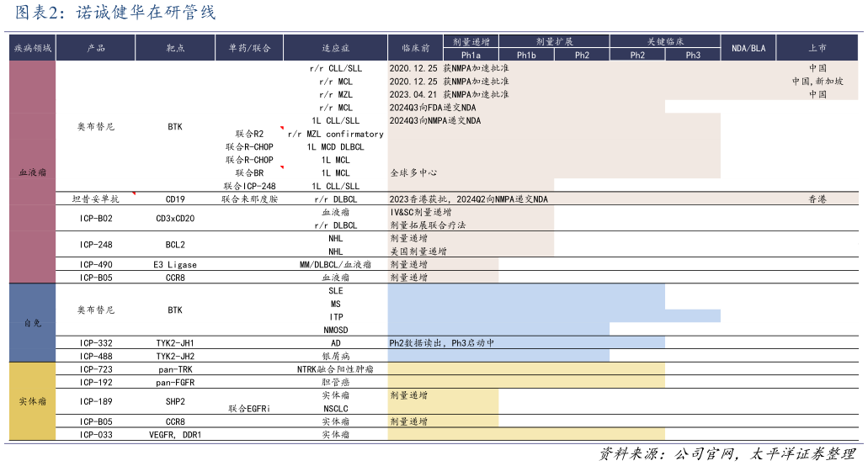Click the 剂量拓展联合疗法 note
Viewport: 868px width, 466px height.
pyautogui.click(x=428, y=225)
